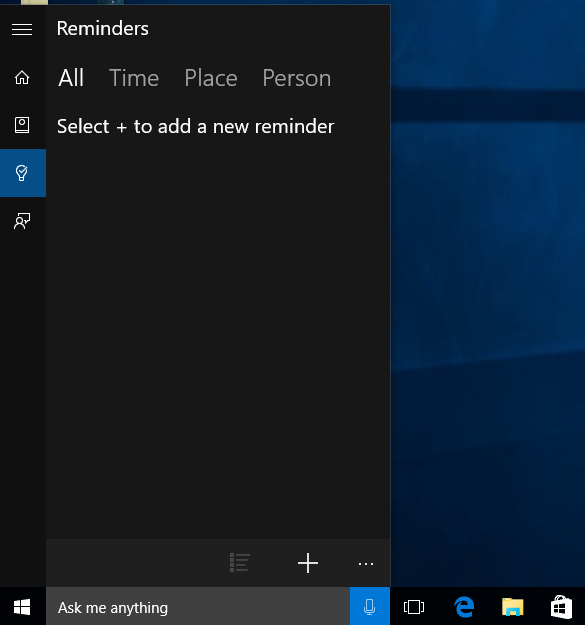Click the select-list icon in bottom bar
This screenshot has height=625, width=585.
click(239, 563)
